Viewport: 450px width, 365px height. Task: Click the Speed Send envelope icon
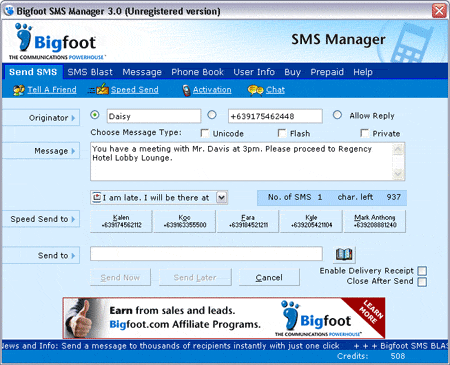click(x=102, y=90)
